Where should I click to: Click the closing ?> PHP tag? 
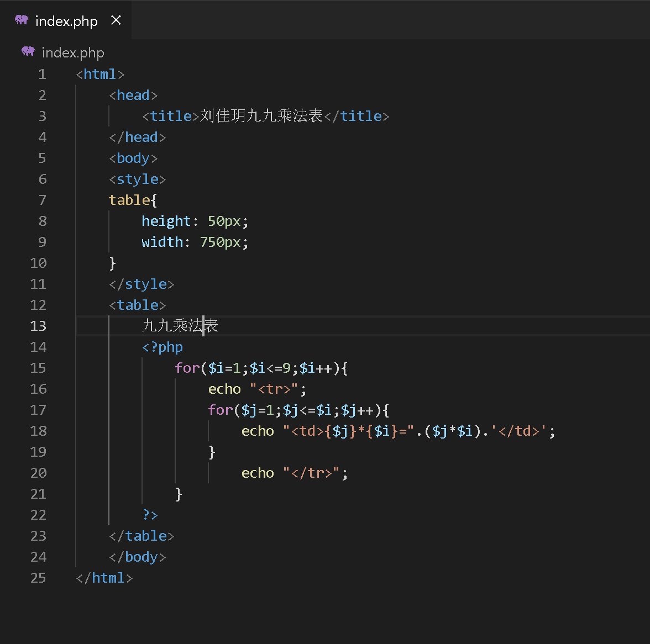tap(150, 515)
